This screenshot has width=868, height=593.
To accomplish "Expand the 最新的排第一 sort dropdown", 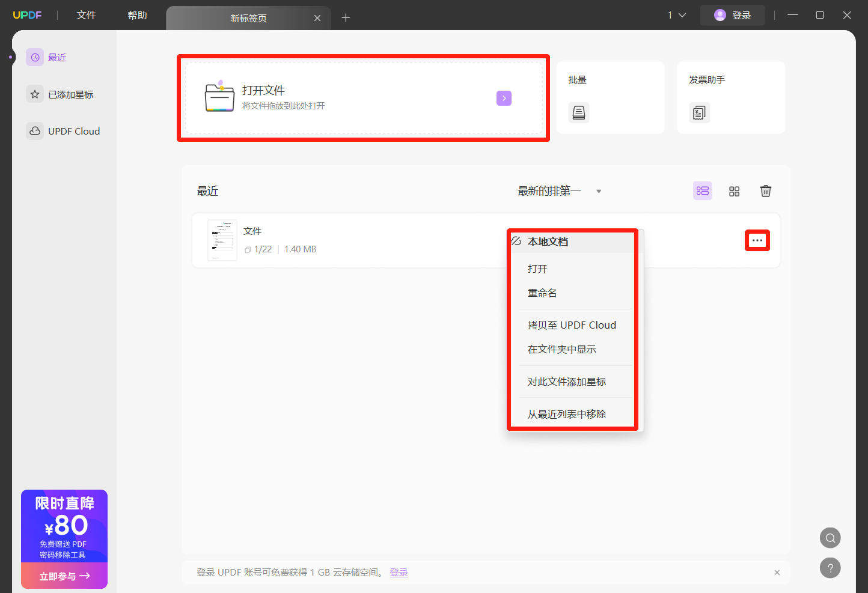I will pyautogui.click(x=560, y=191).
